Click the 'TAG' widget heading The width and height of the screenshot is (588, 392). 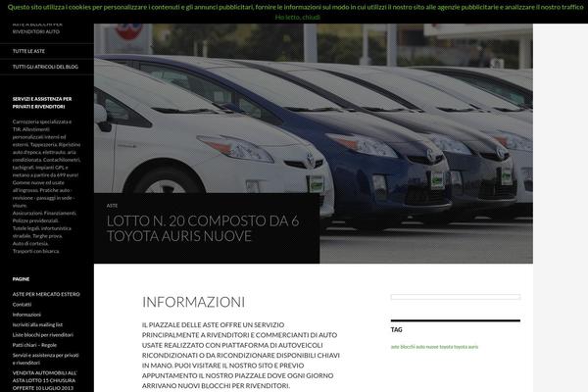(396, 329)
